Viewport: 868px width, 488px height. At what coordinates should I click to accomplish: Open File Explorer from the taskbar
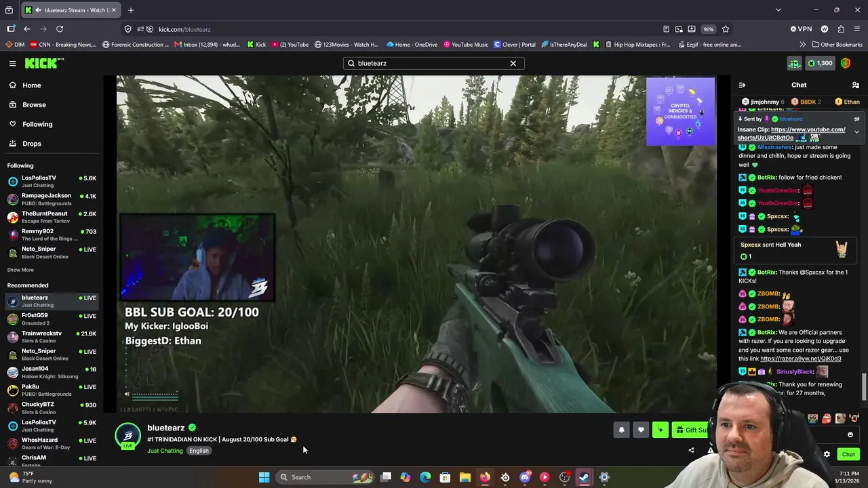465,477
